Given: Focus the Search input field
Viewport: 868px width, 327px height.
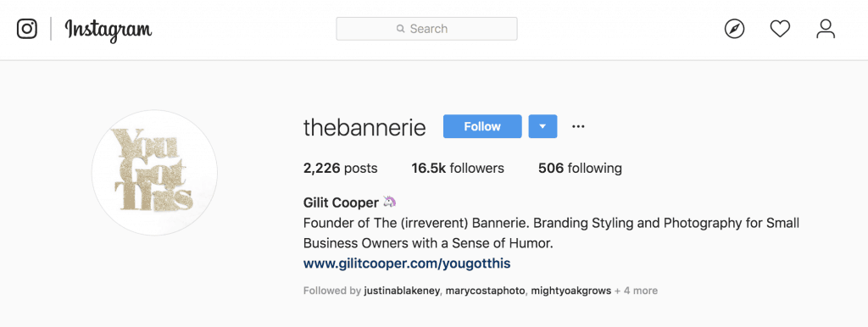Looking at the screenshot, I should tap(427, 29).
